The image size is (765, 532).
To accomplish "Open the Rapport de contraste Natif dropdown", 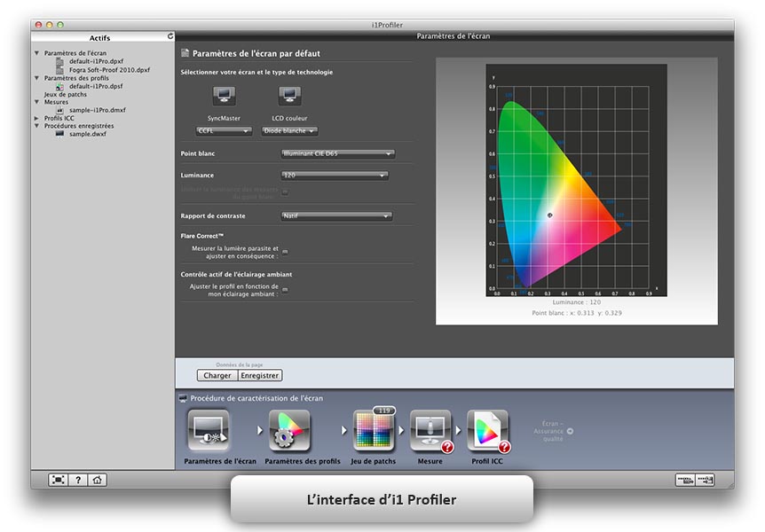I will 336,215.
